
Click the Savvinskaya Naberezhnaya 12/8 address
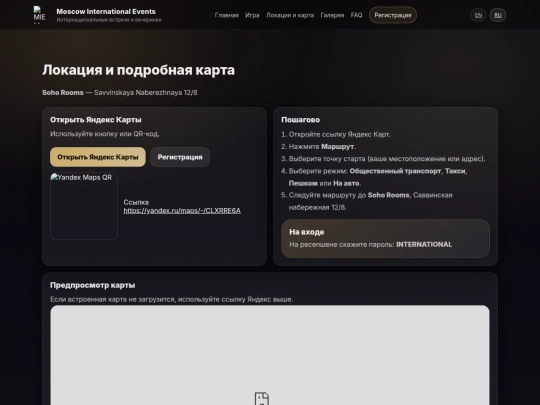[146, 92]
